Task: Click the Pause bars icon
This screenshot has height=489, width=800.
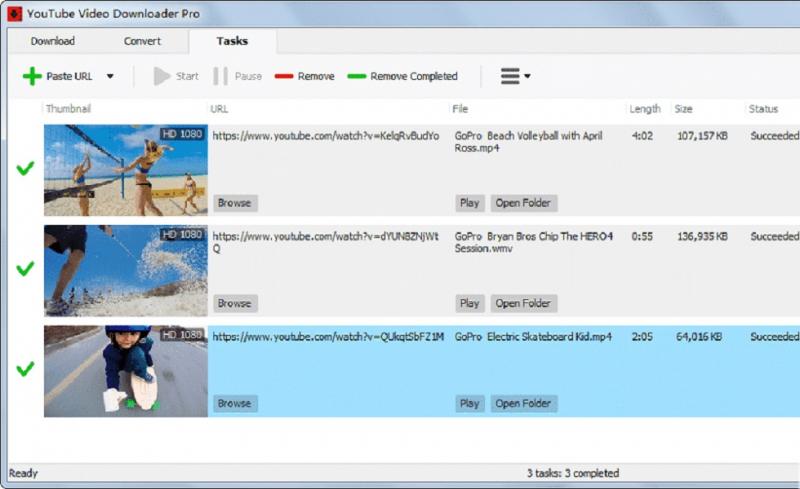Action: coord(220,77)
